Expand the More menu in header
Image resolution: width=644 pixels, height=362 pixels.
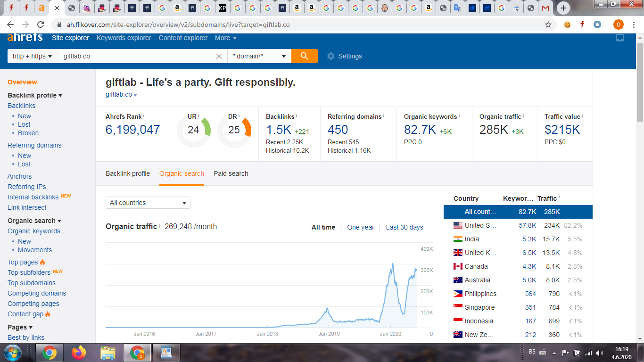click(226, 38)
